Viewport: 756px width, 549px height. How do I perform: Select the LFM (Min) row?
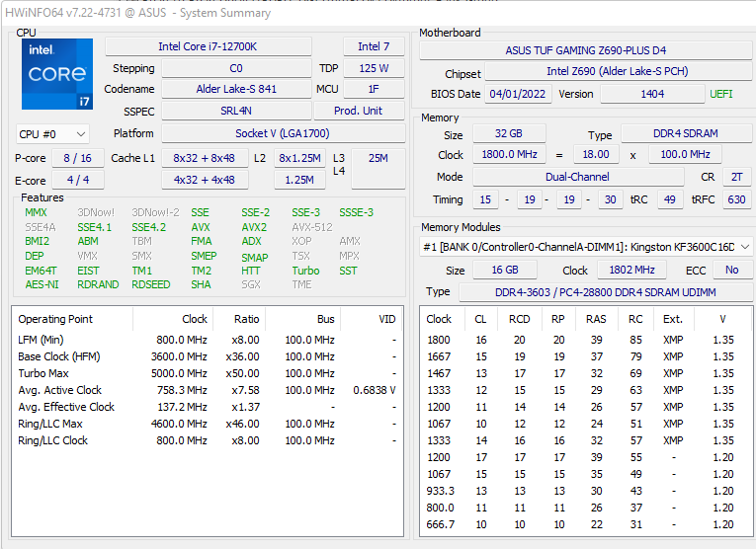[208, 340]
